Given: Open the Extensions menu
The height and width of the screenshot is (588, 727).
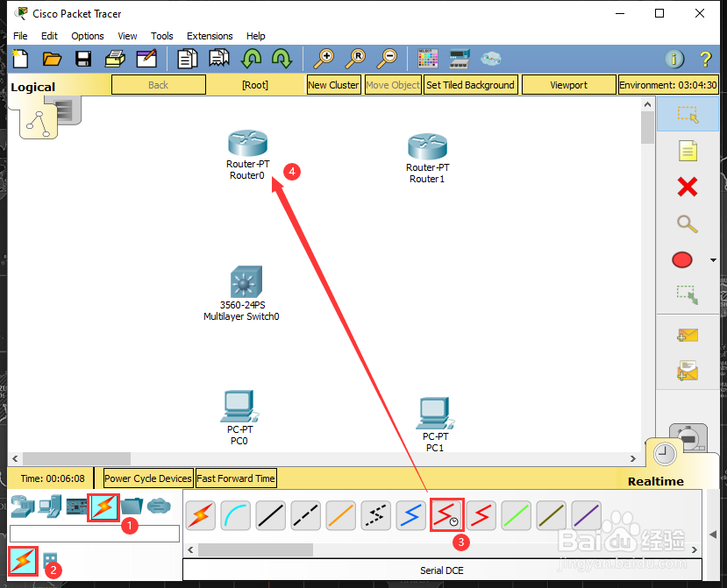Looking at the screenshot, I should coord(210,36).
